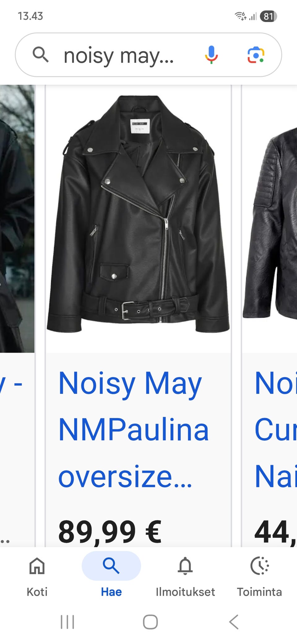Switch to the Koti tab label
The height and width of the screenshot is (644, 297).
pyautogui.click(x=37, y=592)
